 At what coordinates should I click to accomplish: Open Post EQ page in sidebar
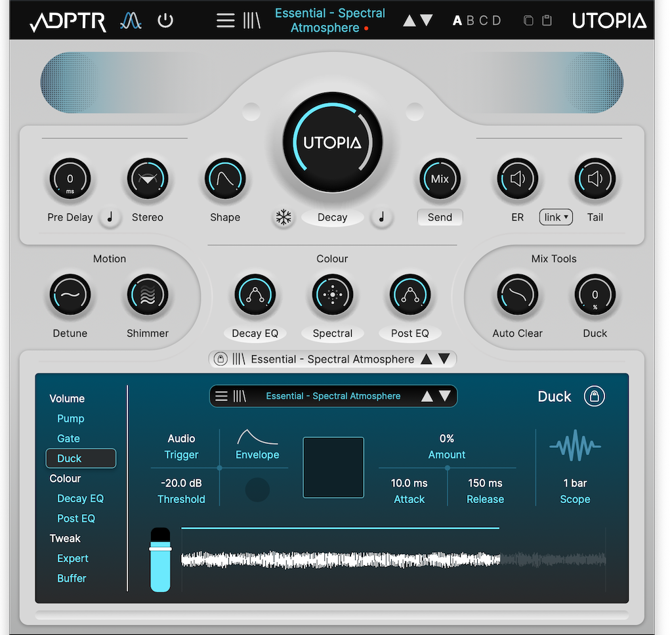(x=76, y=518)
